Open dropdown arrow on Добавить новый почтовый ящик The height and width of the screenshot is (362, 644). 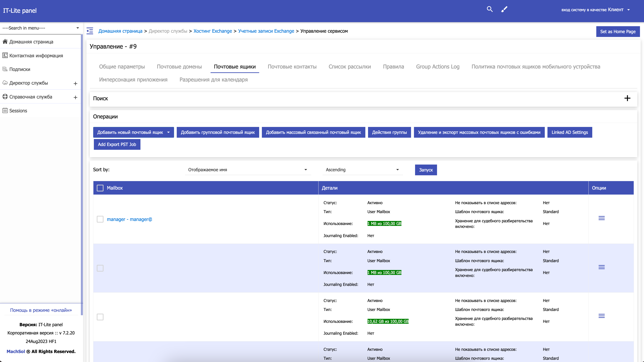[168, 132]
